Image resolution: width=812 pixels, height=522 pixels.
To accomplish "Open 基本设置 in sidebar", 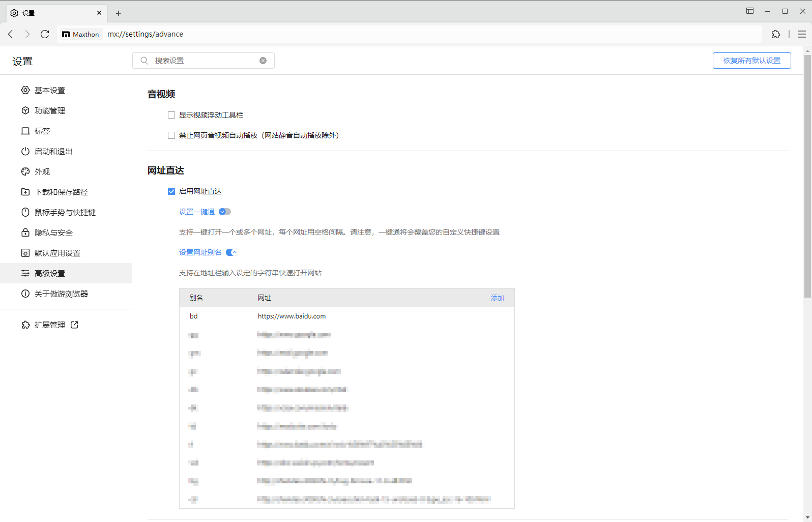I will pyautogui.click(x=49, y=90).
